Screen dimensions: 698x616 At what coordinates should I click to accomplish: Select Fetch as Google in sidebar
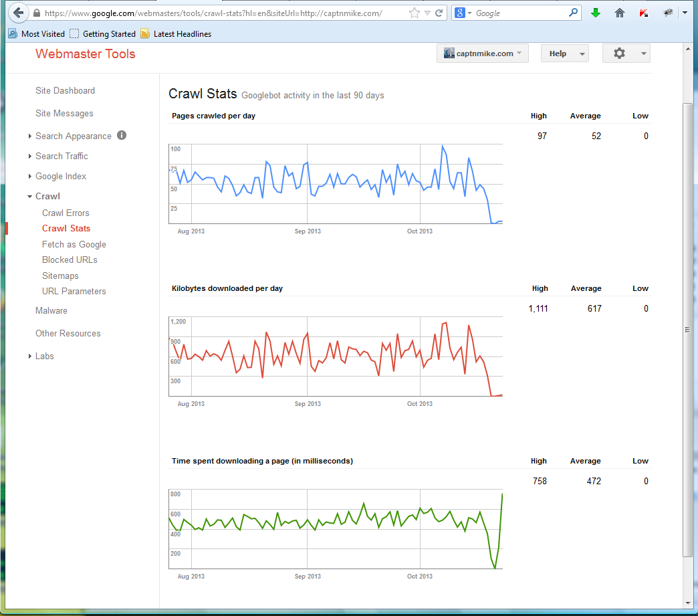[x=74, y=244]
